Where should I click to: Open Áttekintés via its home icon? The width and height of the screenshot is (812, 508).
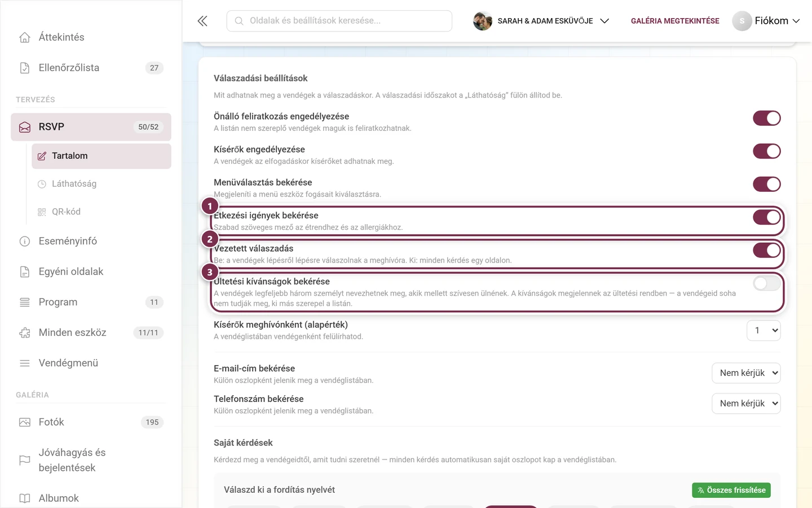(x=25, y=37)
